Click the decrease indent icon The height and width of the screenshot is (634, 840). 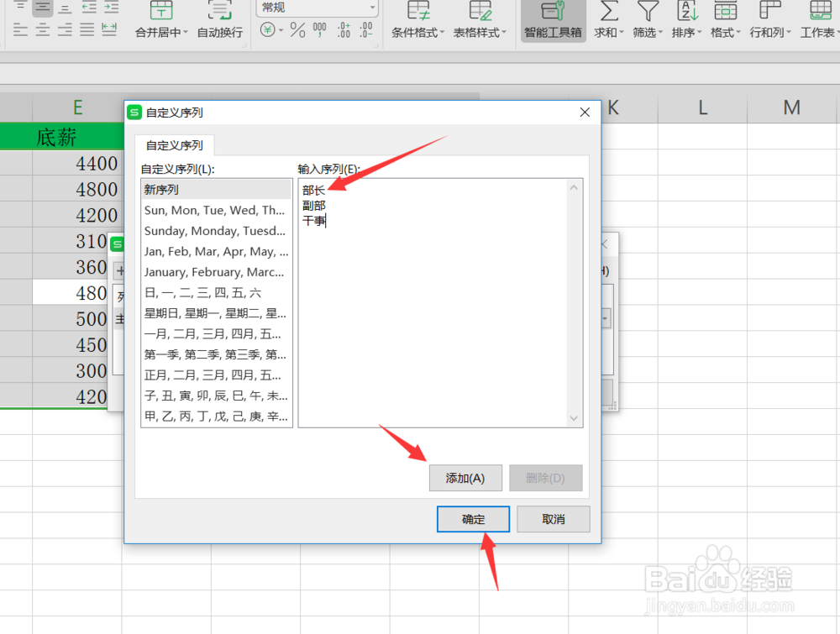[89, 8]
